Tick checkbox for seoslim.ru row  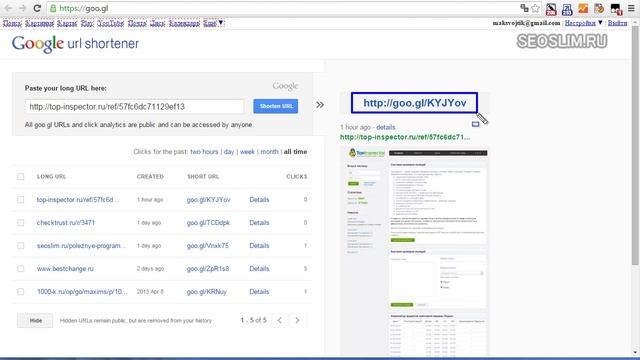(20, 246)
